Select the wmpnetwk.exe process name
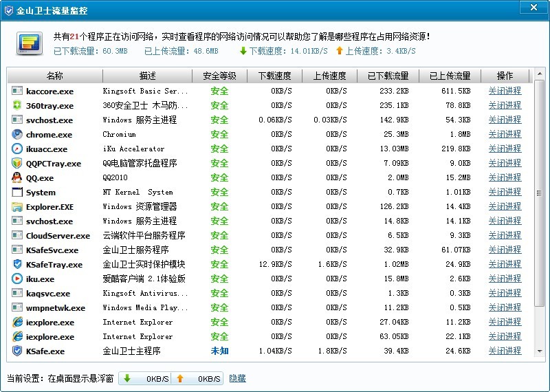The width and height of the screenshot is (550, 392). click(56, 308)
